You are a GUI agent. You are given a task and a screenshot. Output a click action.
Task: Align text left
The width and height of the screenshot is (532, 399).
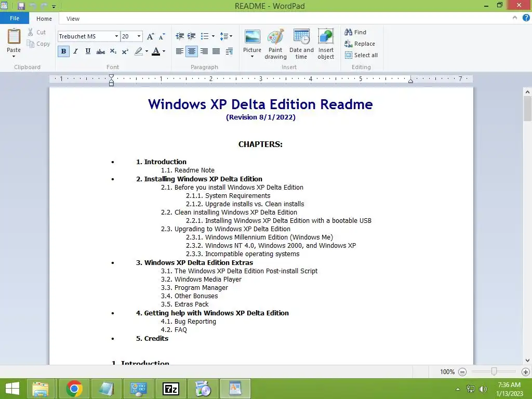pos(179,51)
